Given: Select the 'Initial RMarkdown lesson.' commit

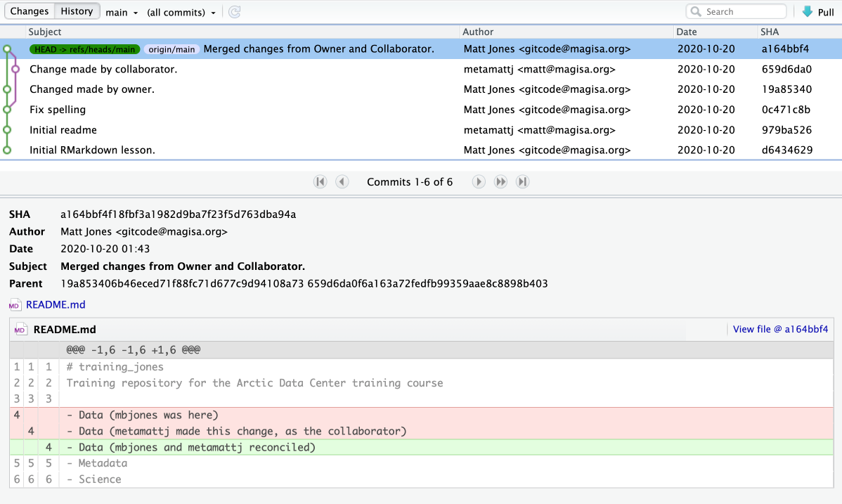Looking at the screenshot, I should [x=92, y=150].
